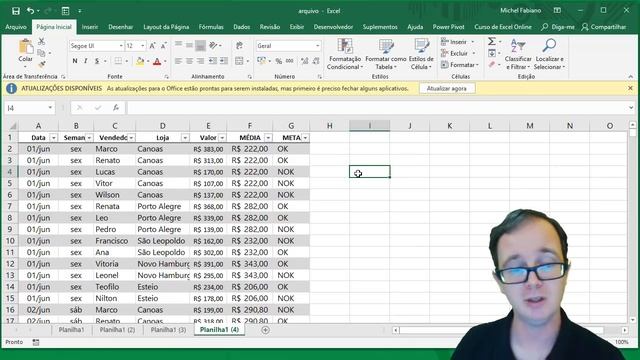Open the number format Geral dropdown
640x360 pixels.
[x=318, y=46]
